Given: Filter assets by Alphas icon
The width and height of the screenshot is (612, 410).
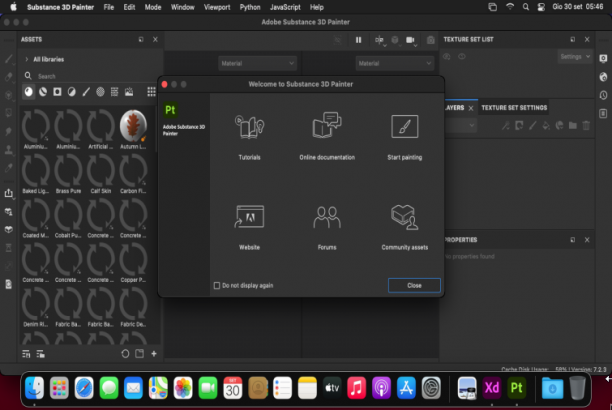Looking at the screenshot, I should [x=100, y=92].
